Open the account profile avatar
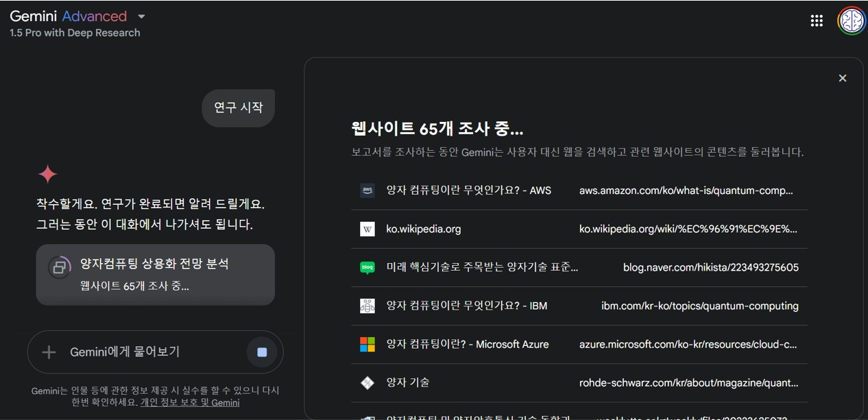The image size is (868, 420). (851, 21)
